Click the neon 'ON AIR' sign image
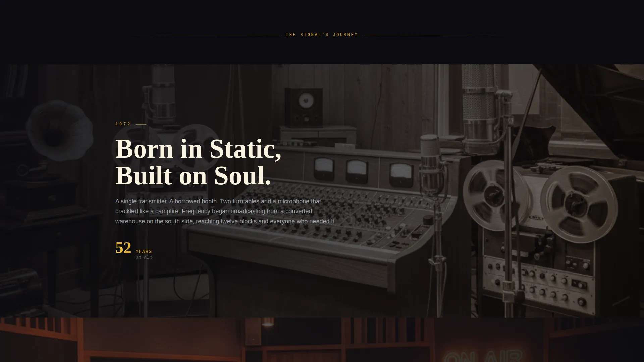The image size is (644, 362). 483,355
